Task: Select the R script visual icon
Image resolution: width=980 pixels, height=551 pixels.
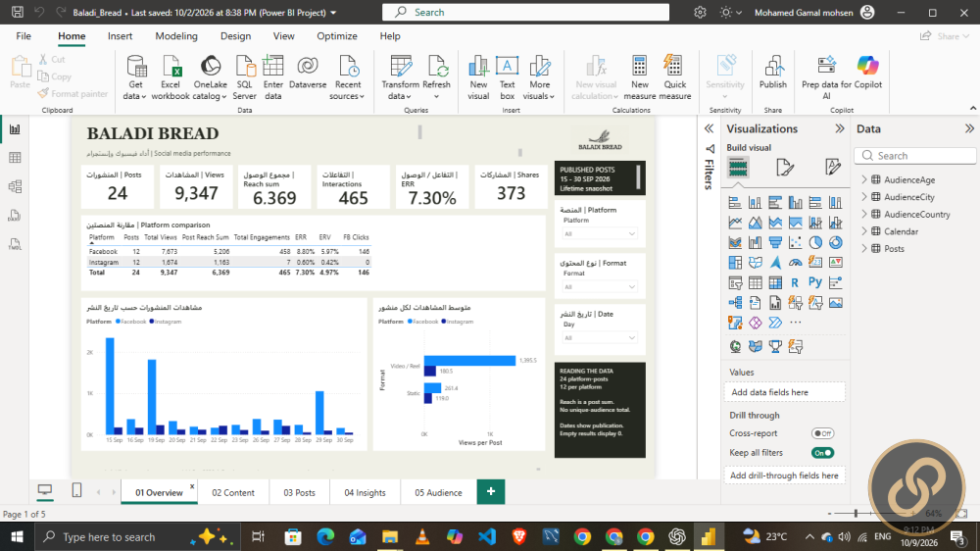Action: (795, 282)
